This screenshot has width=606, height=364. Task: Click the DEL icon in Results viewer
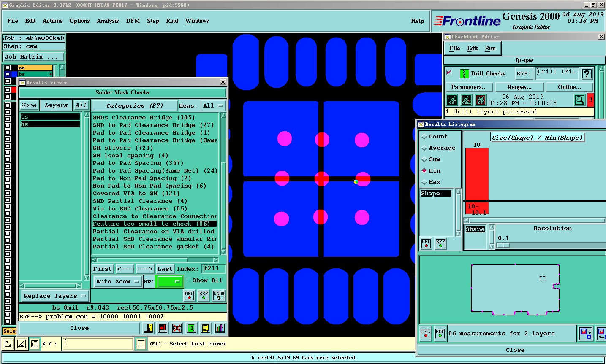click(x=189, y=295)
